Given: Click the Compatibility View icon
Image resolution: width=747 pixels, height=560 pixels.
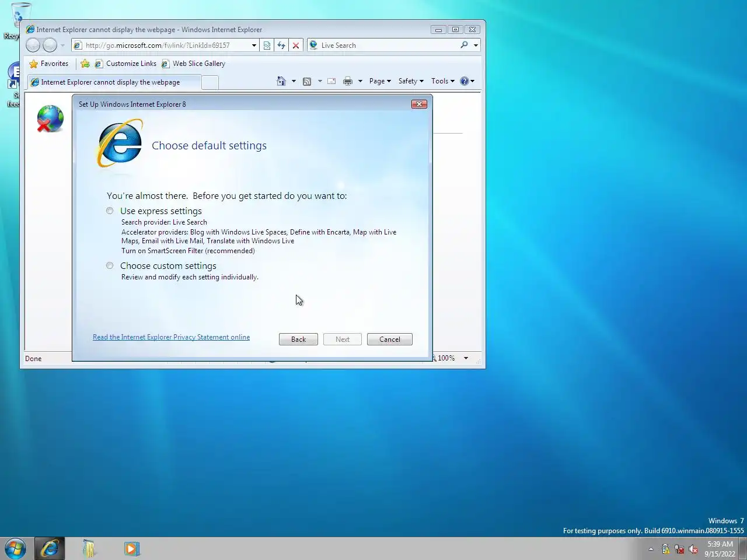Looking at the screenshot, I should (x=267, y=45).
